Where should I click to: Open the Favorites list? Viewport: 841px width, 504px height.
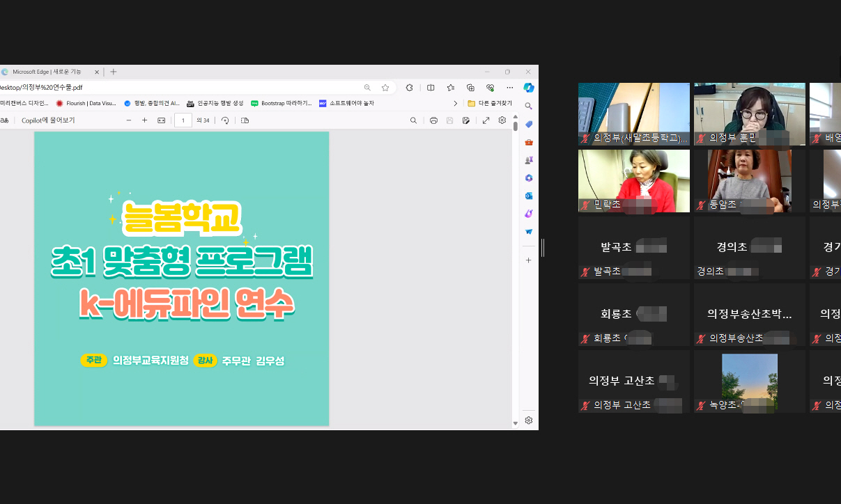tap(451, 88)
